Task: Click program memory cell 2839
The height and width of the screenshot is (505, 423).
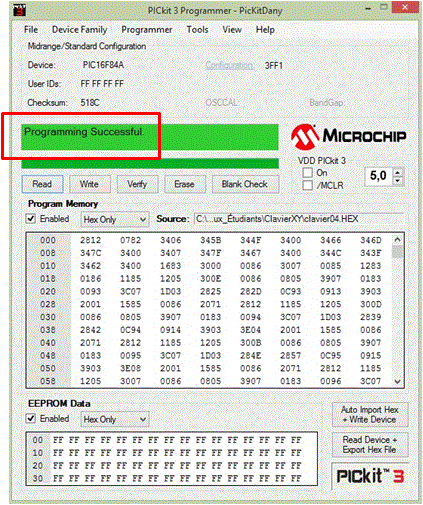Action: coord(371,317)
